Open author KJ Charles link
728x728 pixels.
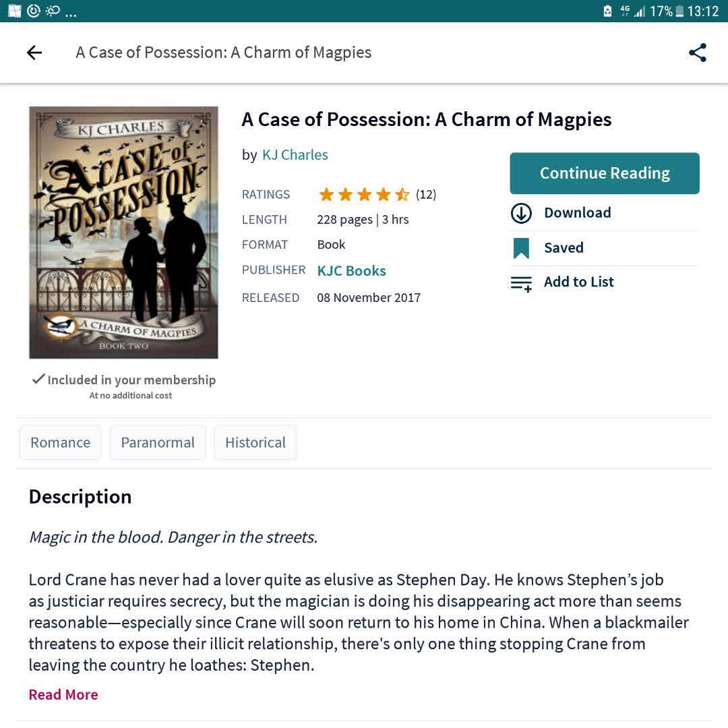click(295, 155)
